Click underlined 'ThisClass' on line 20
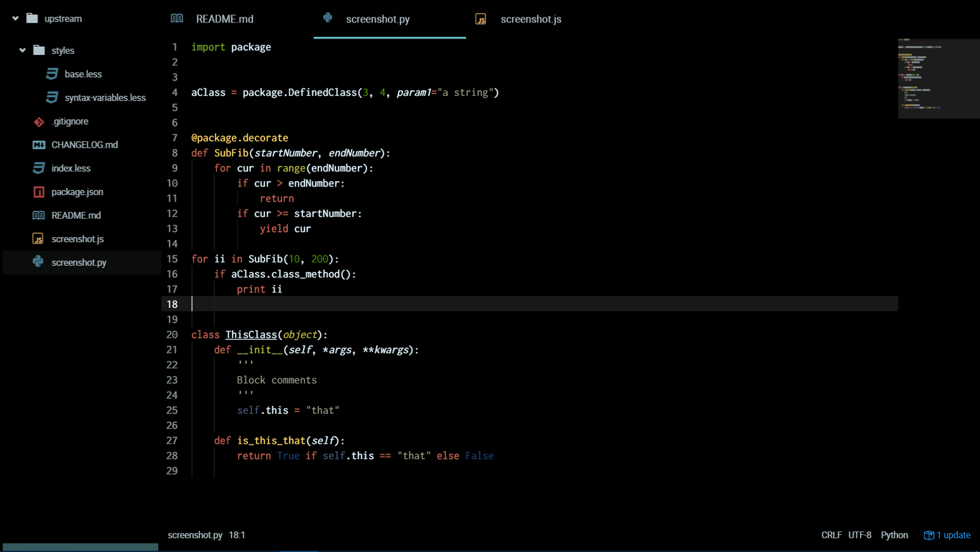 251,334
